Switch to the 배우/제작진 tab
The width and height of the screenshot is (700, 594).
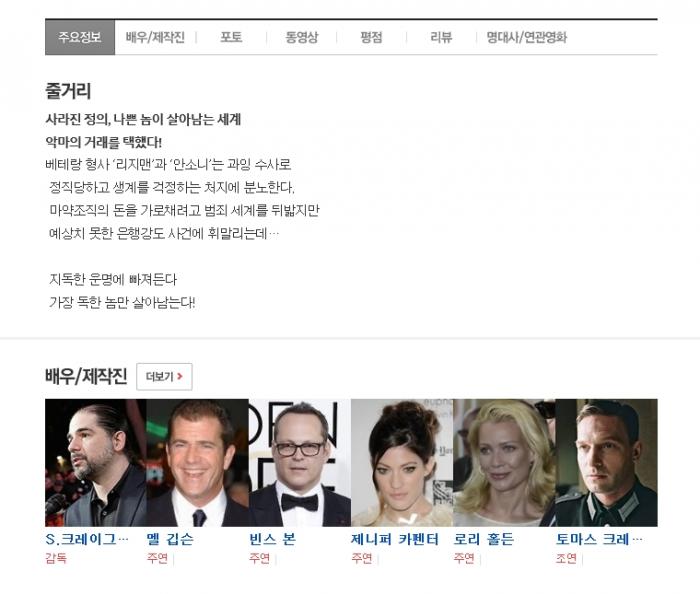155,38
